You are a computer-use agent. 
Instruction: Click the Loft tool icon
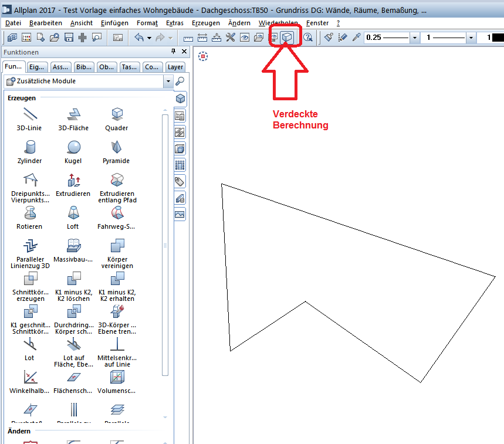pos(73,212)
